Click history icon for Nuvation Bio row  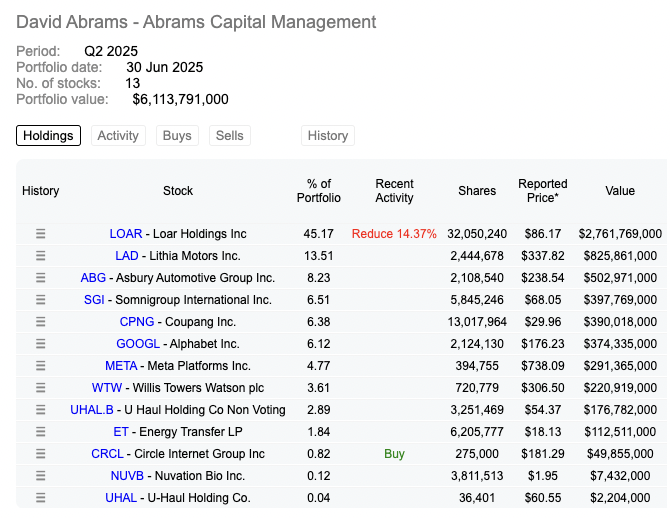[x=41, y=476]
